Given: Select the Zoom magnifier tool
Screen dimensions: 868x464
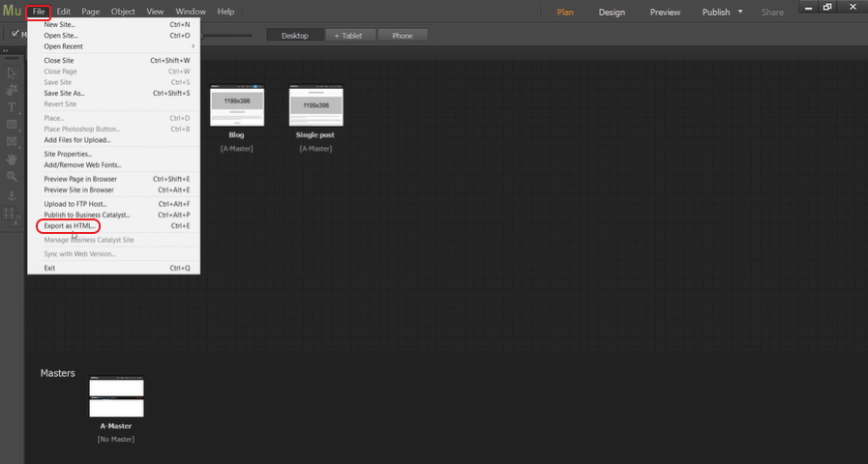Looking at the screenshot, I should tap(12, 177).
